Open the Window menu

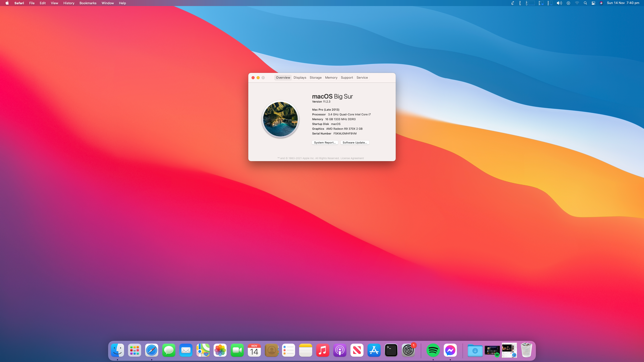click(x=108, y=3)
